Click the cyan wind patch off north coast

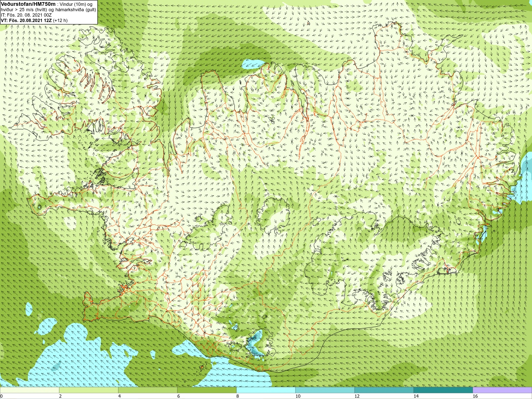(x=253, y=64)
